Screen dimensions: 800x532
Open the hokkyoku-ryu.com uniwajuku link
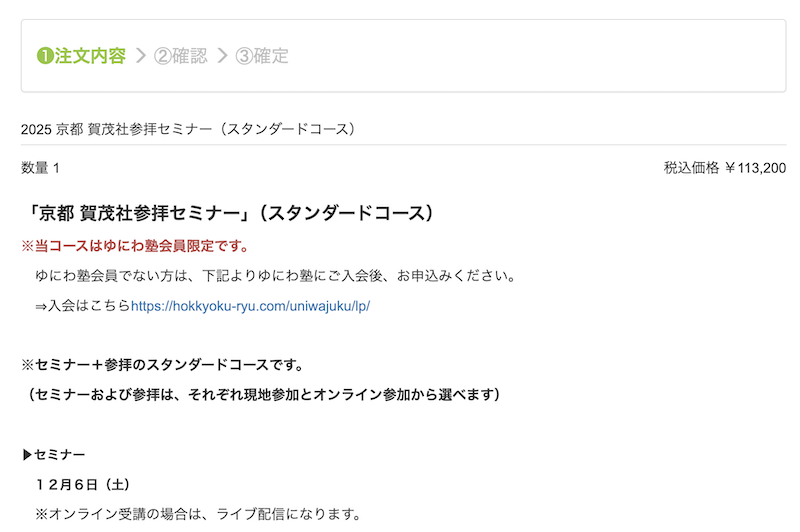[250, 306]
